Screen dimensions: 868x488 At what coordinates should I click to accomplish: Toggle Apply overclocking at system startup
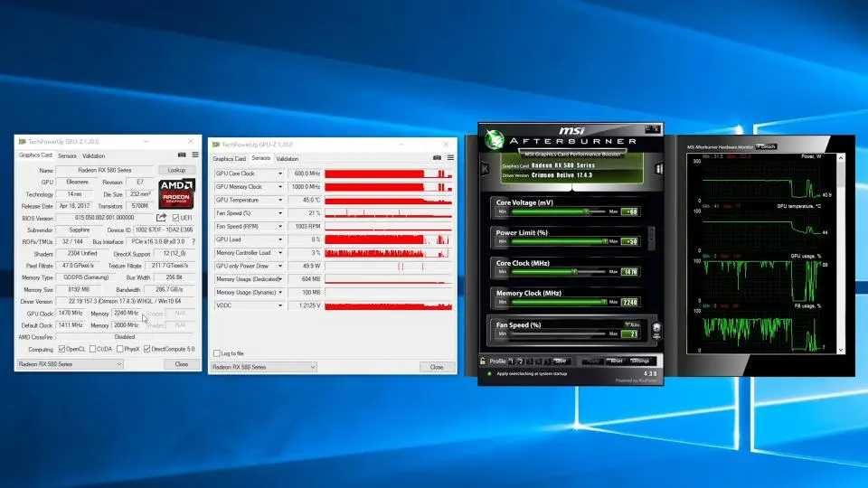(489, 373)
